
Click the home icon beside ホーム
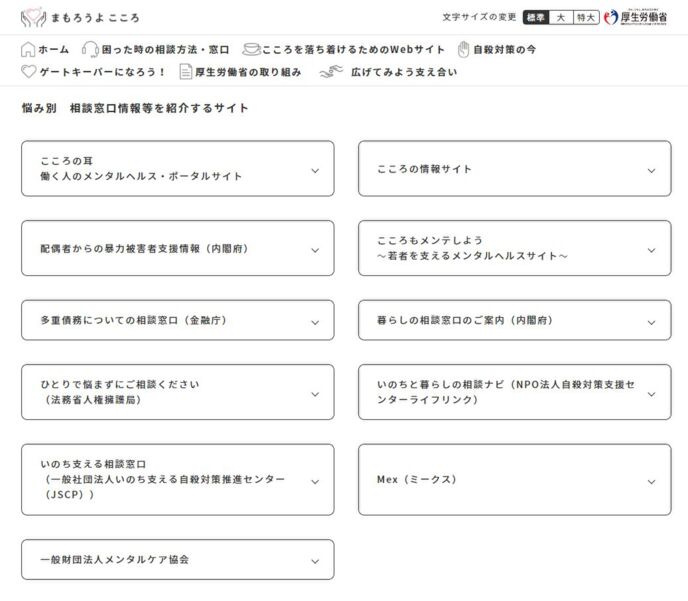coord(28,49)
